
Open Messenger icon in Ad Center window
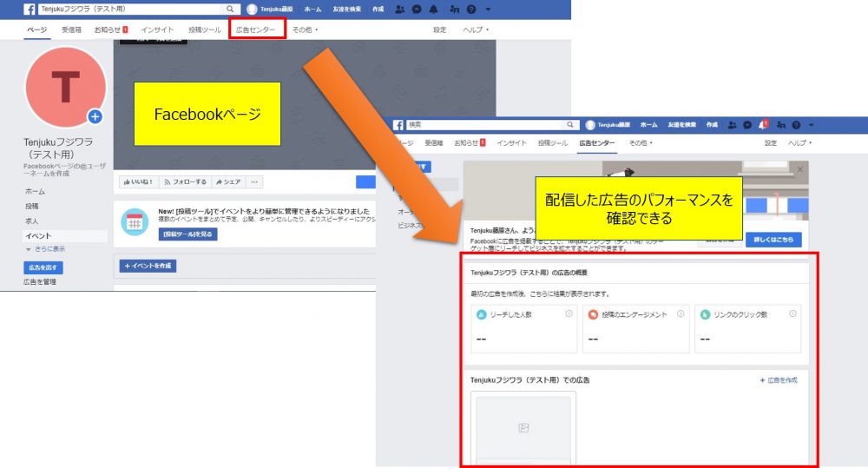747,125
